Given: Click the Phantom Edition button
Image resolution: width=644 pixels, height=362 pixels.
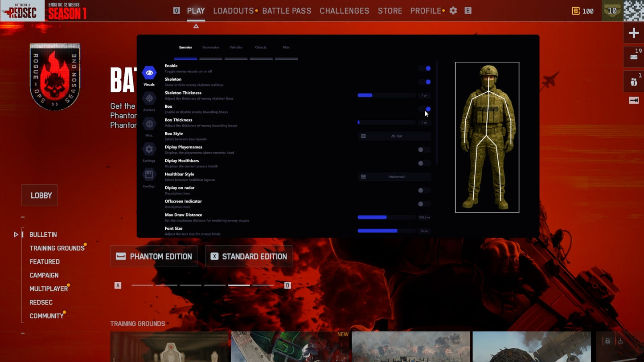Looking at the screenshot, I should pyautogui.click(x=154, y=256).
